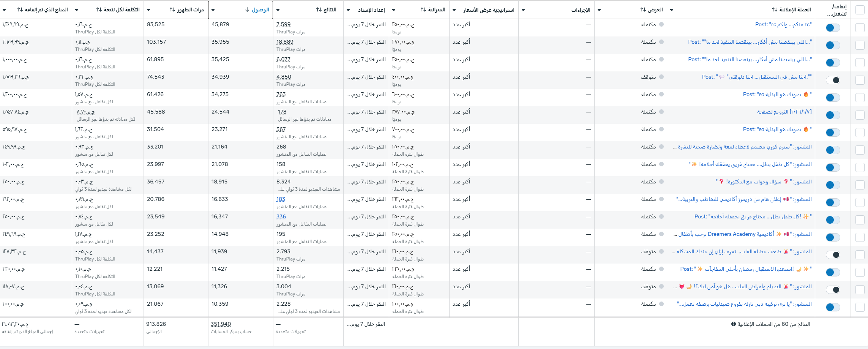This screenshot has height=349, width=868.
Task: Click the reach cell showing 45,879
Action: pyautogui.click(x=220, y=24)
